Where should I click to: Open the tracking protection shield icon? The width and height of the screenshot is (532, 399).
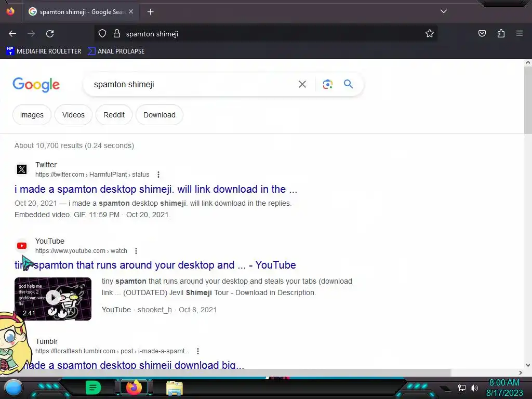[x=102, y=34]
